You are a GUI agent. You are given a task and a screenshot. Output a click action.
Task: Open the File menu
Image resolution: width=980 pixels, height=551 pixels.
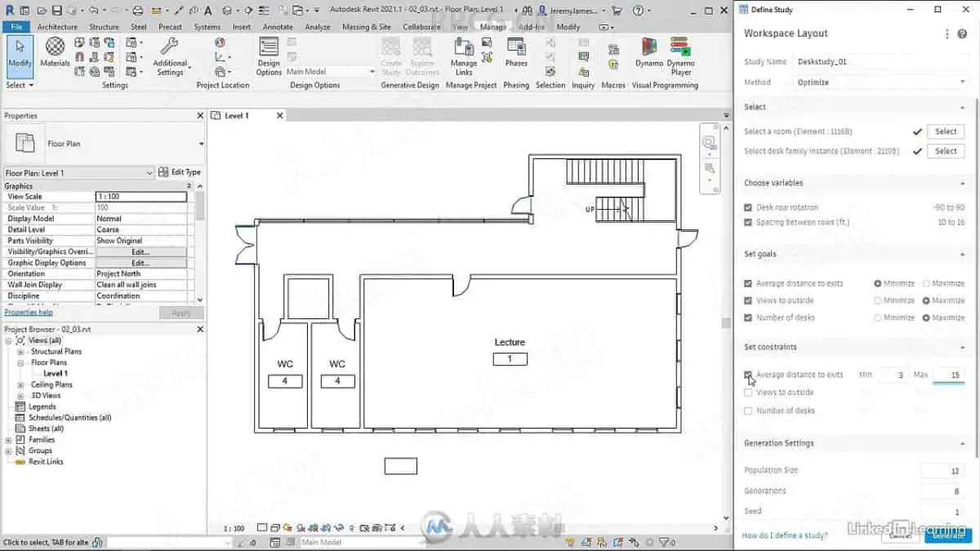click(x=16, y=27)
